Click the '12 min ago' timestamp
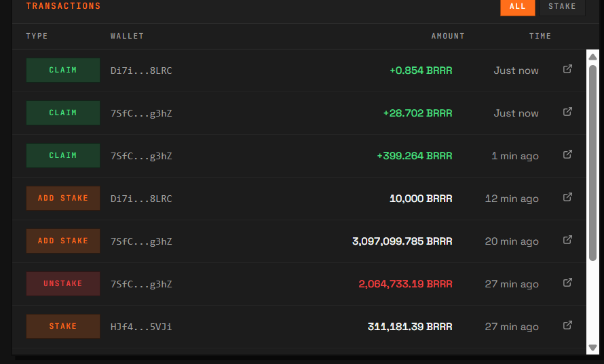The height and width of the screenshot is (364, 604). tap(512, 199)
